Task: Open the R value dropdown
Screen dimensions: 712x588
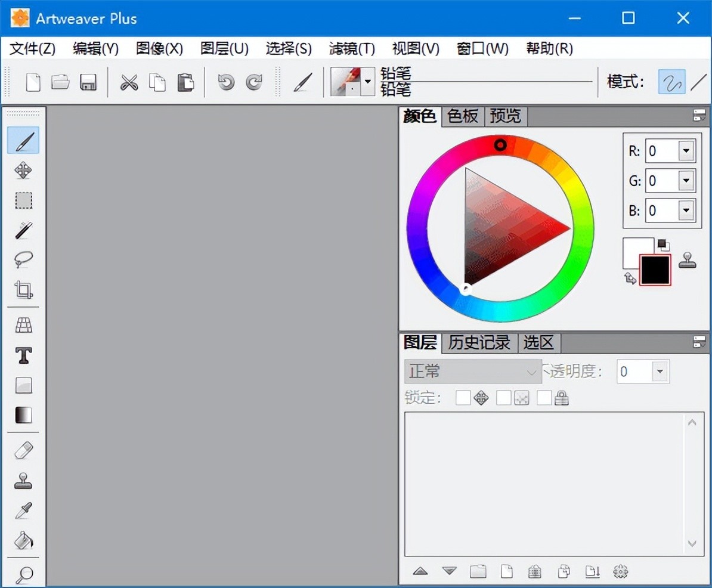Action: pos(686,151)
